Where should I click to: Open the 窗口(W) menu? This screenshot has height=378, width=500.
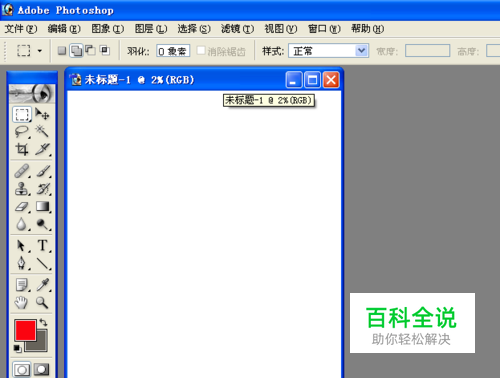[x=324, y=29]
